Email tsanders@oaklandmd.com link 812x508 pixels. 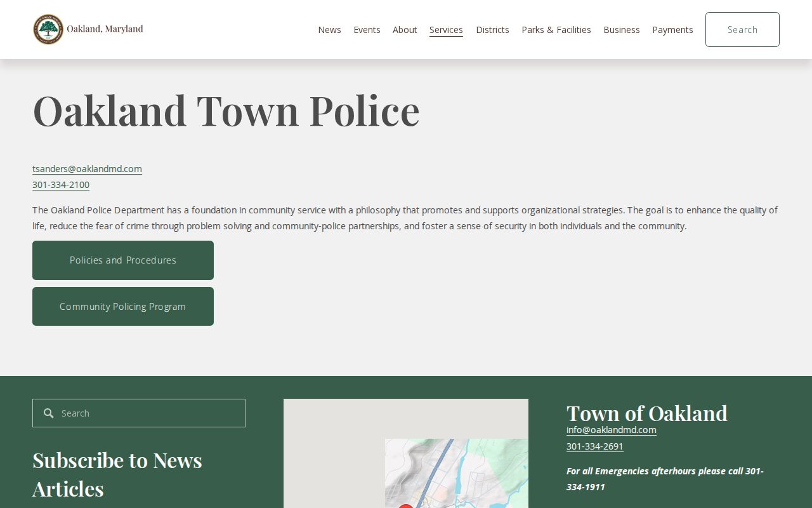pyautogui.click(x=87, y=169)
